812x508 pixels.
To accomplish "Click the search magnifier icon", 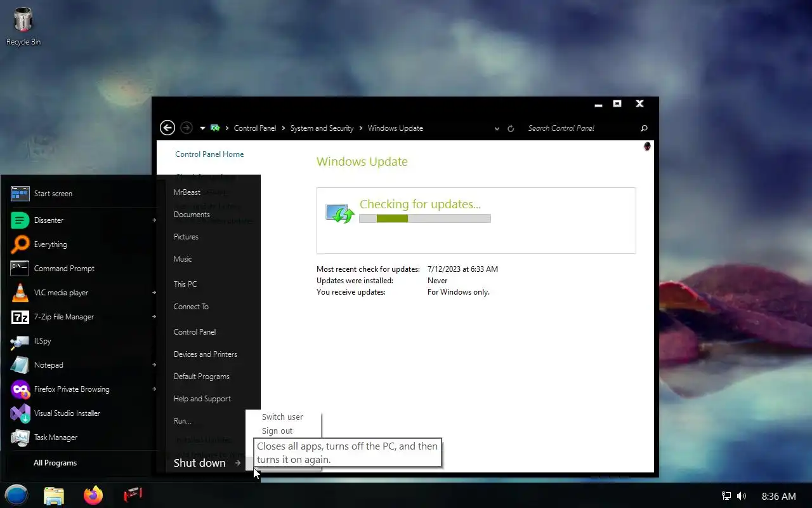I will [x=645, y=128].
